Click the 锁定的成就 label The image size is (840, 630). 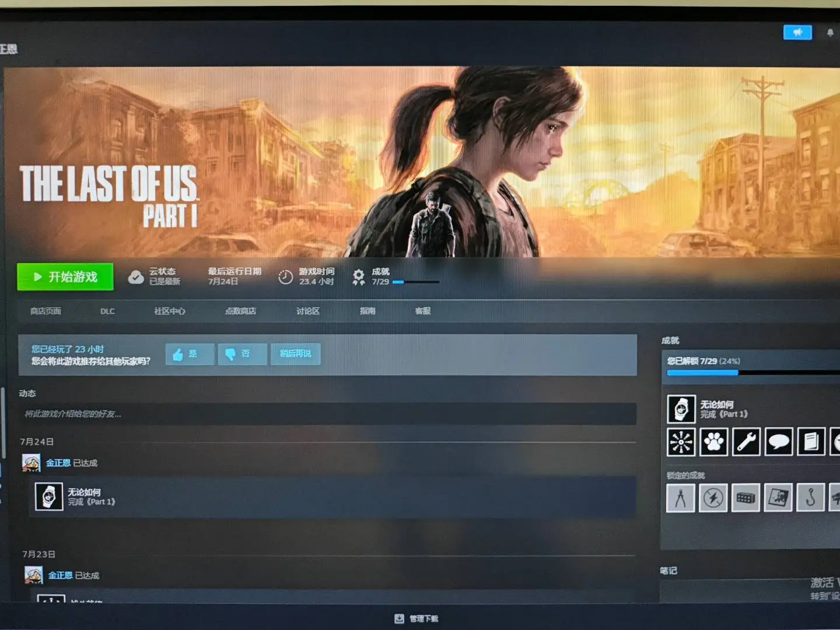tap(685, 475)
